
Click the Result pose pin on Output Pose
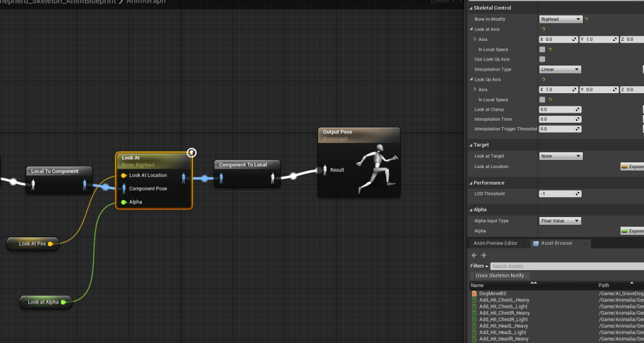click(x=325, y=169)
